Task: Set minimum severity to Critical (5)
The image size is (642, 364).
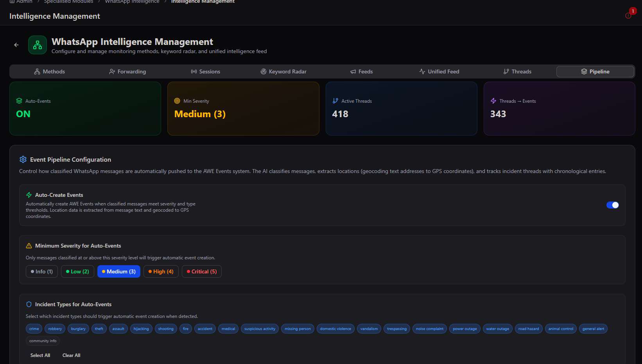Action: pos(202,271)
